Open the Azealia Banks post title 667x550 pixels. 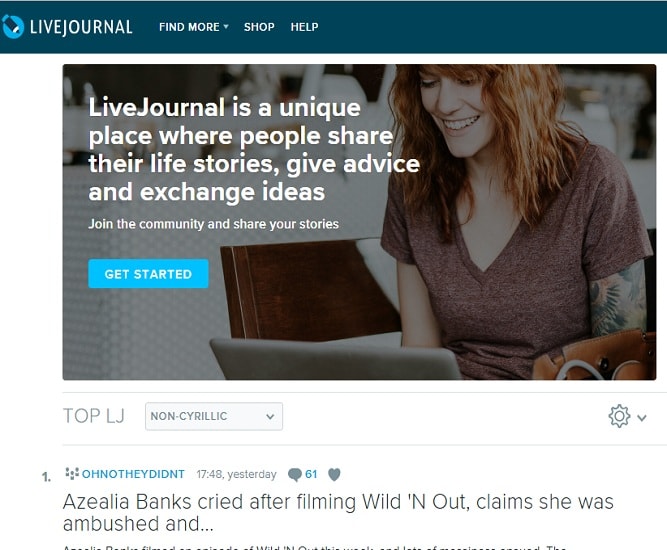pos(338,513)
